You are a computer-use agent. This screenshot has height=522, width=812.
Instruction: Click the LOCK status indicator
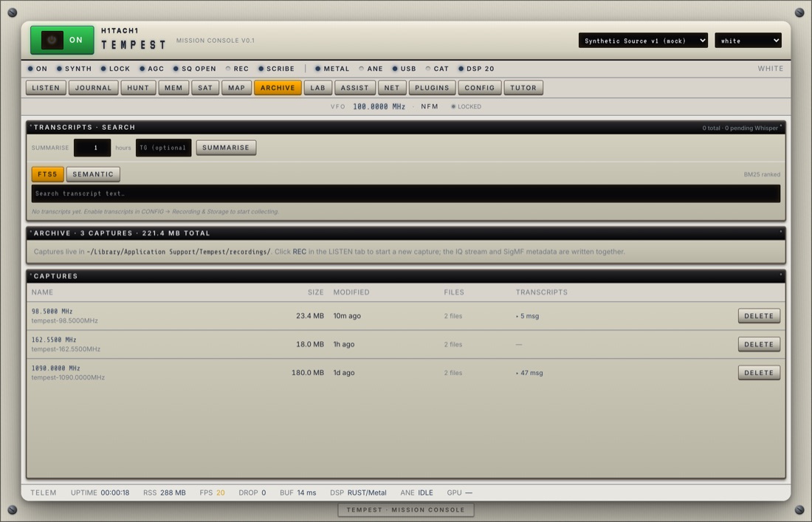click(115, 69)
